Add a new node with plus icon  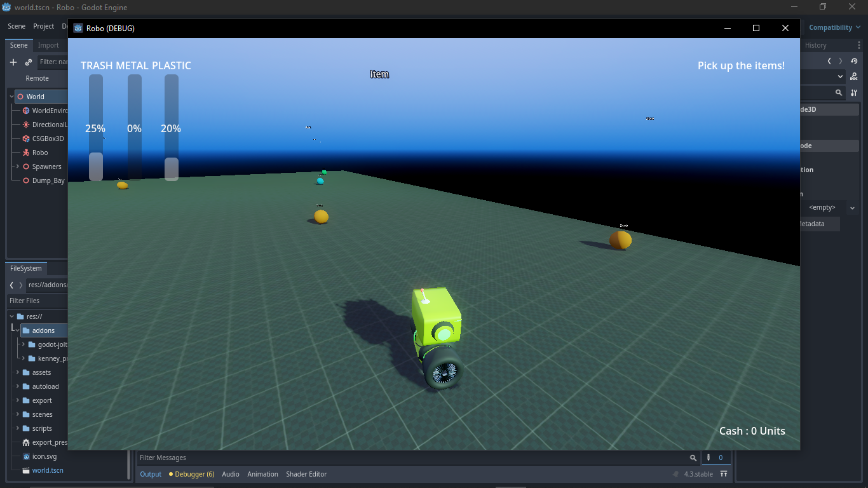13,62
